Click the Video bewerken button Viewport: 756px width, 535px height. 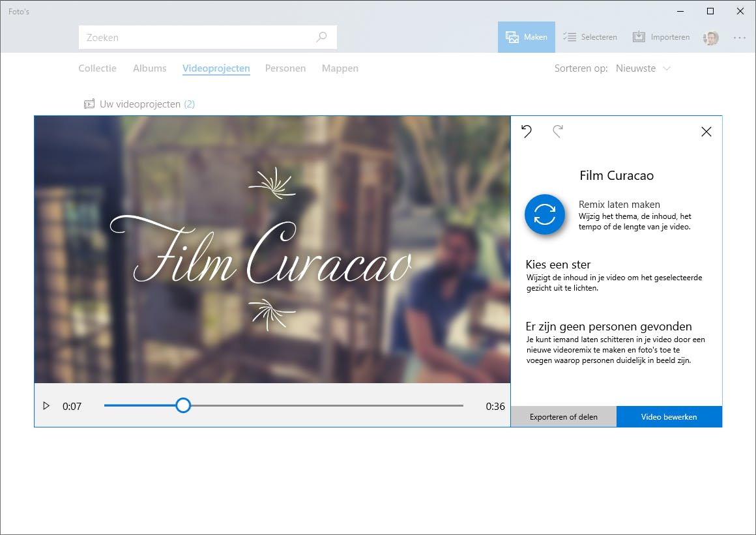coord(669,417)
